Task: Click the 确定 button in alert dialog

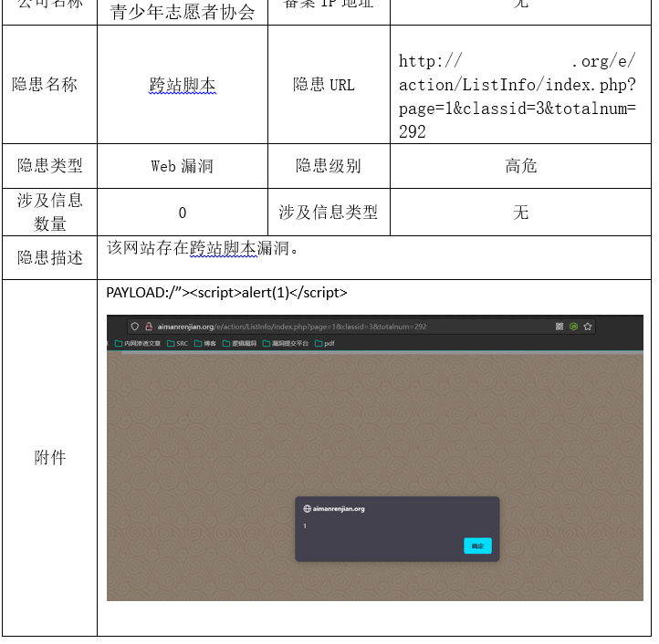Action: pyautogui.click(x=477, y=545)
